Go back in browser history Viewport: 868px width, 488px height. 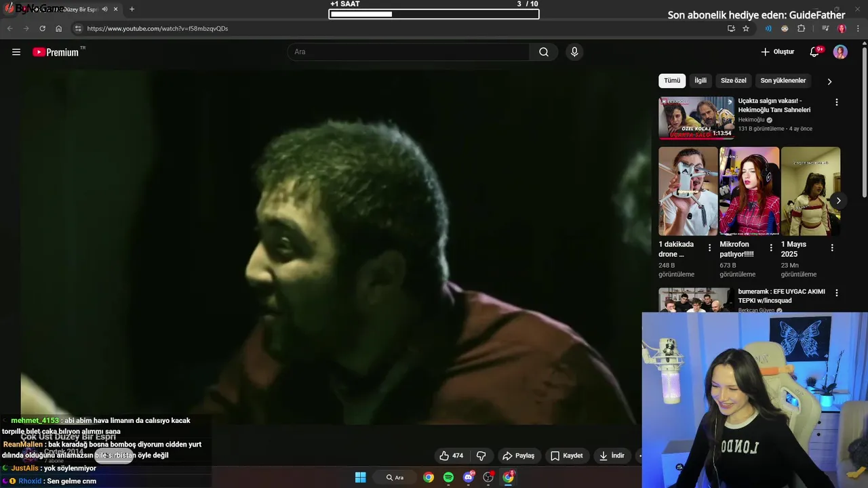click(9, 28)
